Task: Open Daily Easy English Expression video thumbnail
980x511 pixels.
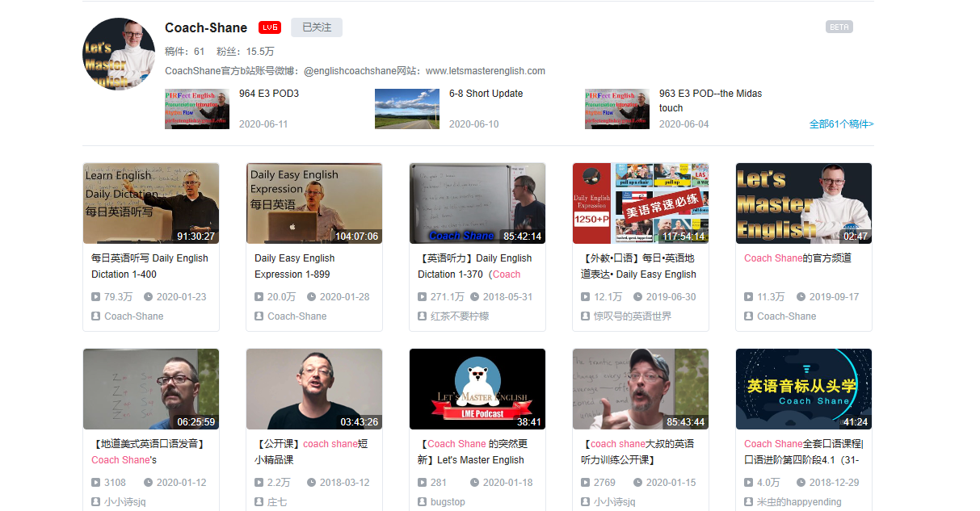Action: coord(314,203)
